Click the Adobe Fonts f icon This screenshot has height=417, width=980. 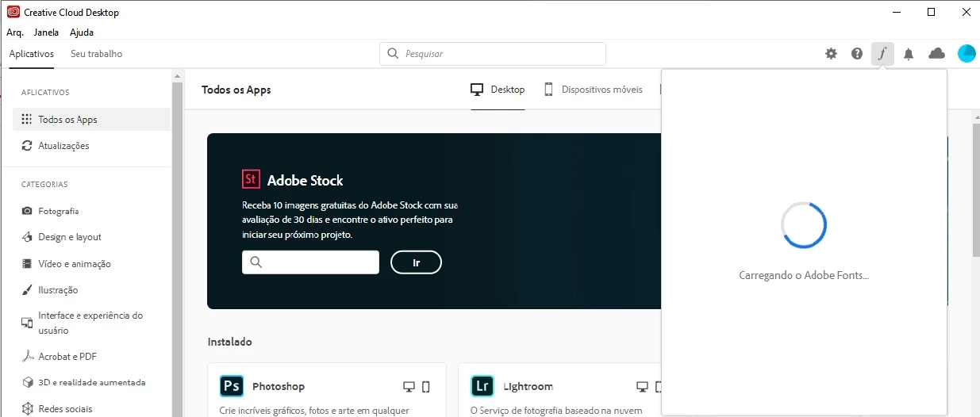click(882, 54)
